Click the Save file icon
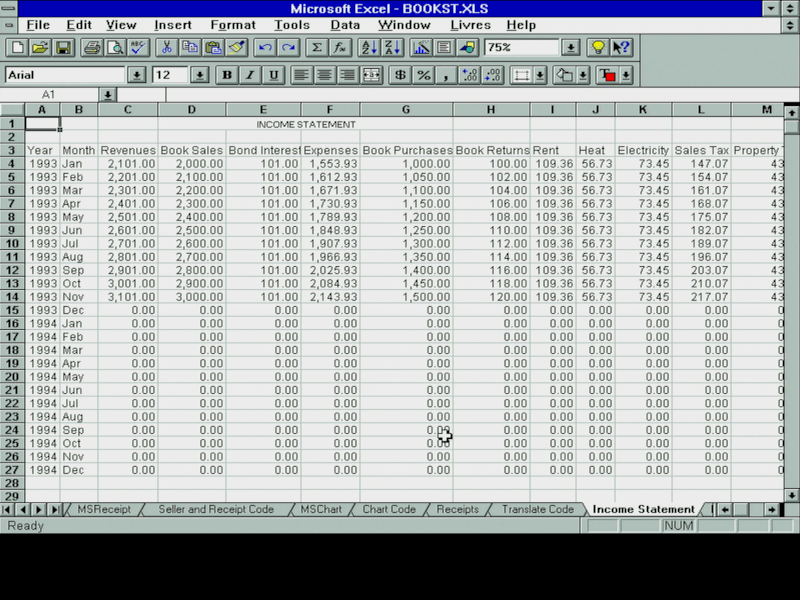 63,47
